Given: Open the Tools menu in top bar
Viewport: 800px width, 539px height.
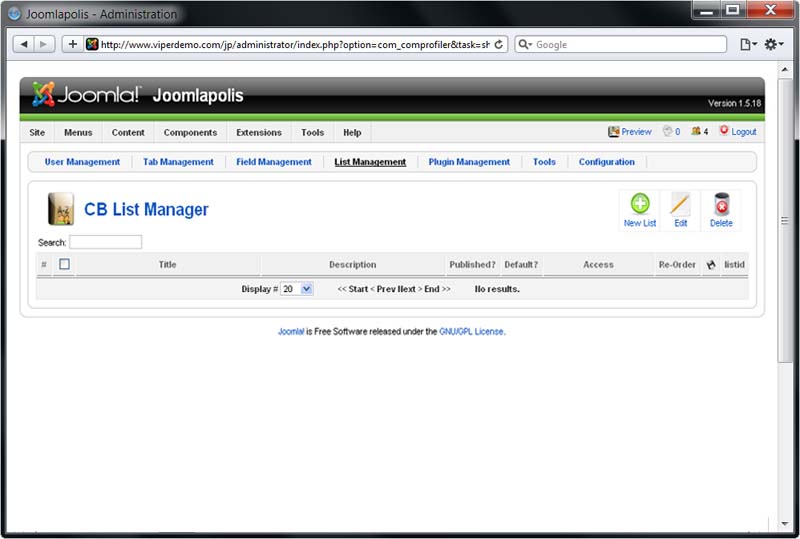Looking at the screenshot, I should click(312, 132).
